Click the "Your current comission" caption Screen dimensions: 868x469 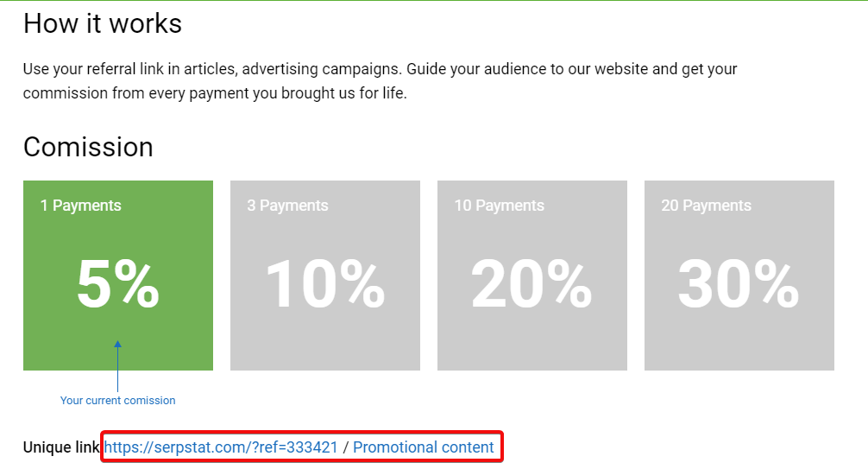point(118,400)
